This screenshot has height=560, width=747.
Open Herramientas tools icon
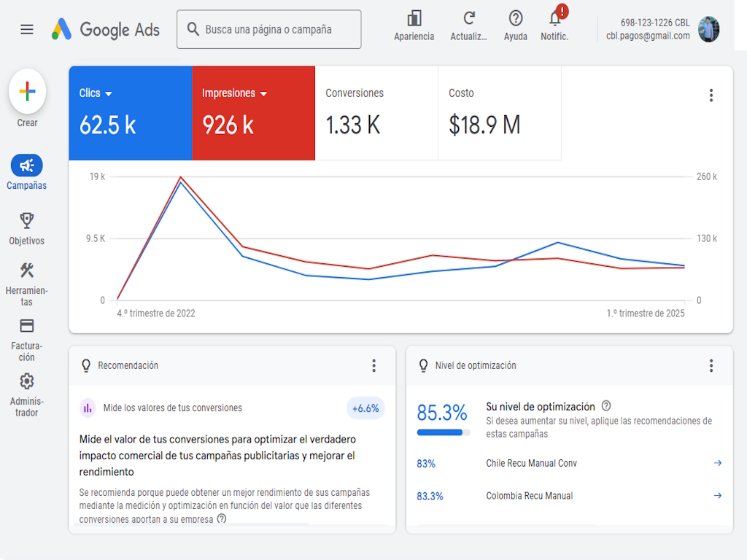point(27,270)
